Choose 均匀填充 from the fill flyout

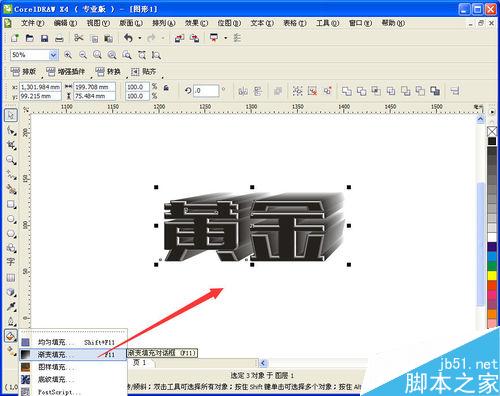click(73, 342)
